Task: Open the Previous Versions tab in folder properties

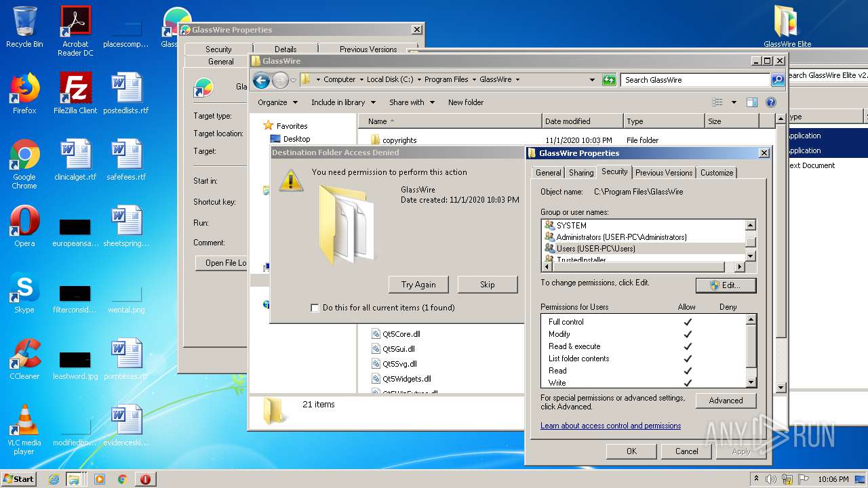Action: pyautogui.click(x=664, y=173)
